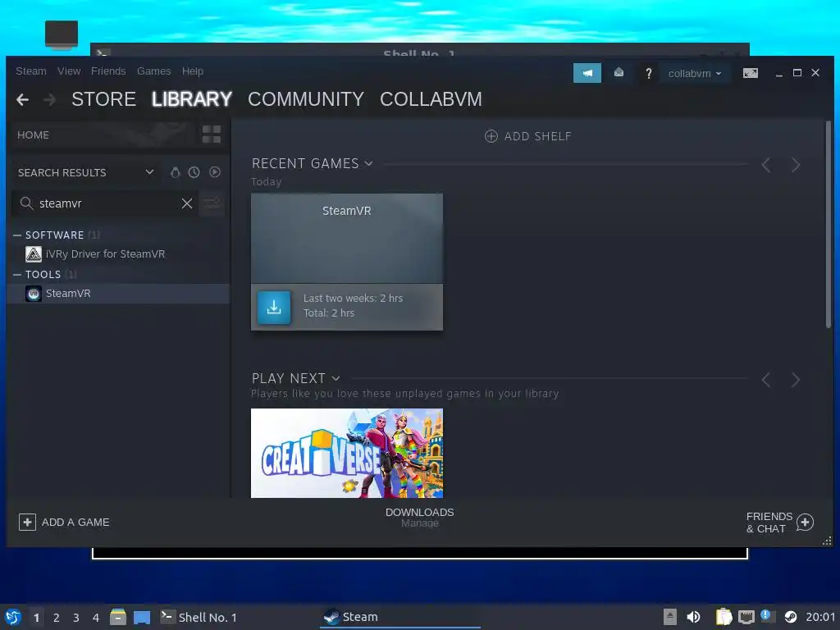The width and height of the screenshot is (840, 630).
Task: Click ADD A GAME text
Action: click(x=75, y=523)
